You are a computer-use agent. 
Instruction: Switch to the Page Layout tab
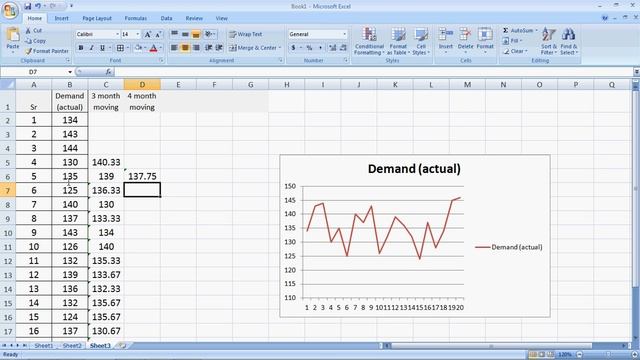97,18
